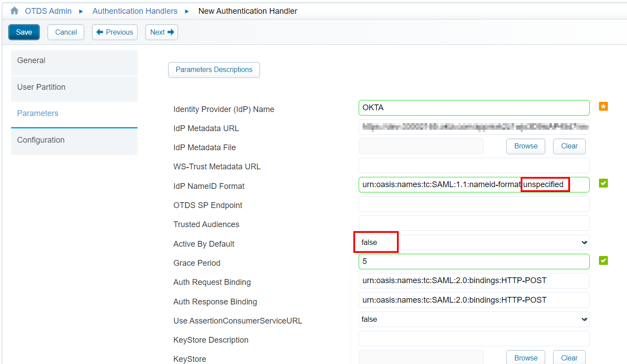Open Authentication Handlers breadcrumb link
The image size is (627, 364).
tap(135, 11)
